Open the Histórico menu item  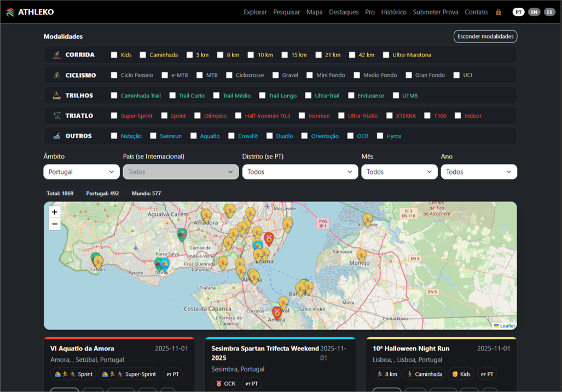[x=393, y=12]
